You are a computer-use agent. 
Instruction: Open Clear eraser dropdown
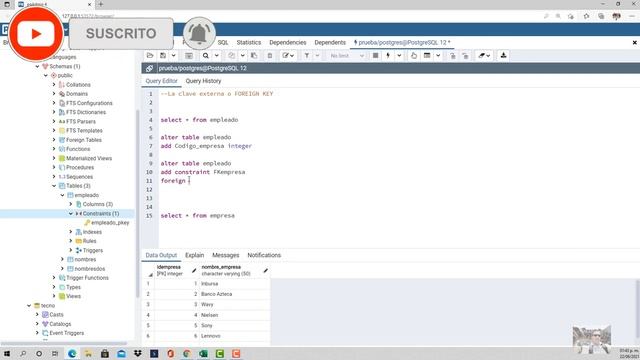click(x=484, y=56)
